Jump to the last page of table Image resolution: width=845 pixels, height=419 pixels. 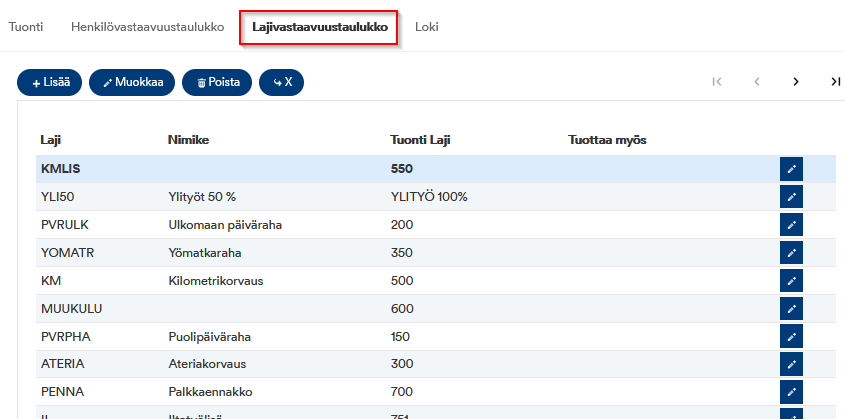(x=835, y=81)
